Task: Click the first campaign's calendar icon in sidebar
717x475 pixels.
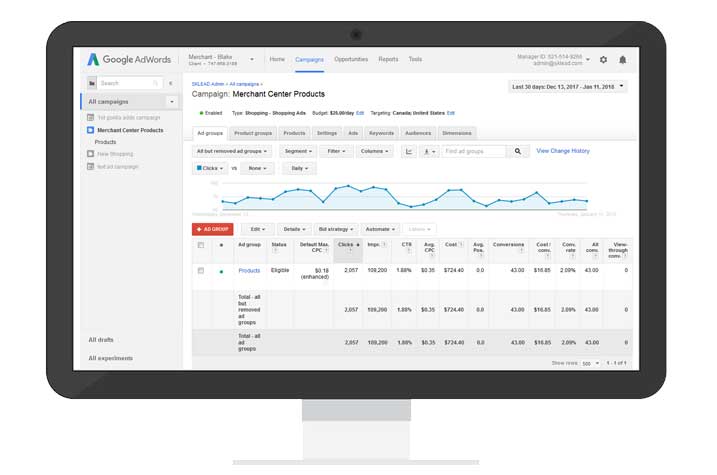Action: [x=91, y=117]
